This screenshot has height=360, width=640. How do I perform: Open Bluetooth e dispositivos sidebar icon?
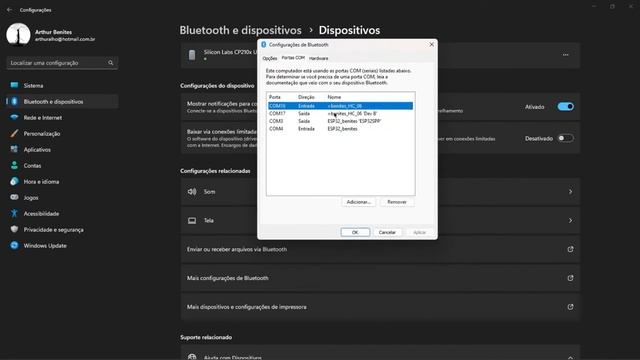pos(14,101)
